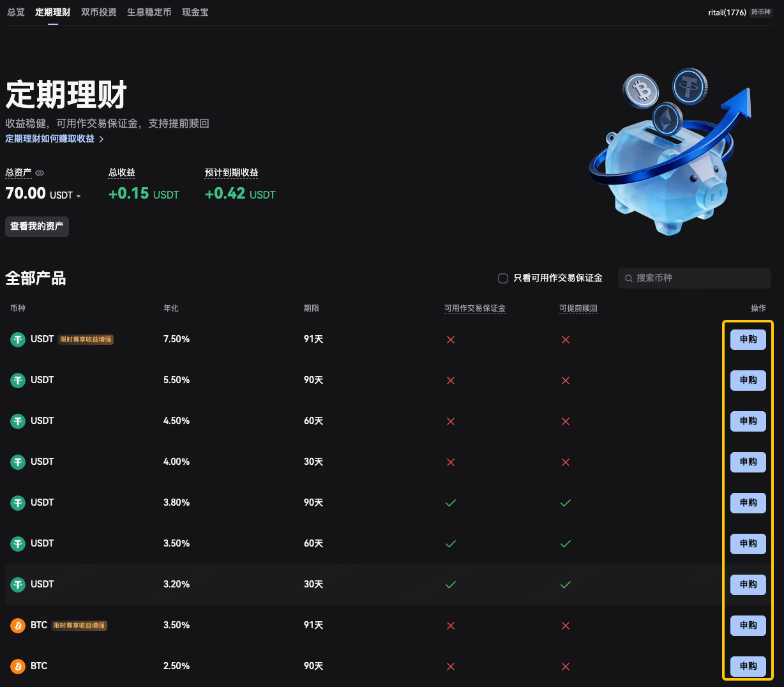Click 申购 for the 4.50% USDT product

748,421
